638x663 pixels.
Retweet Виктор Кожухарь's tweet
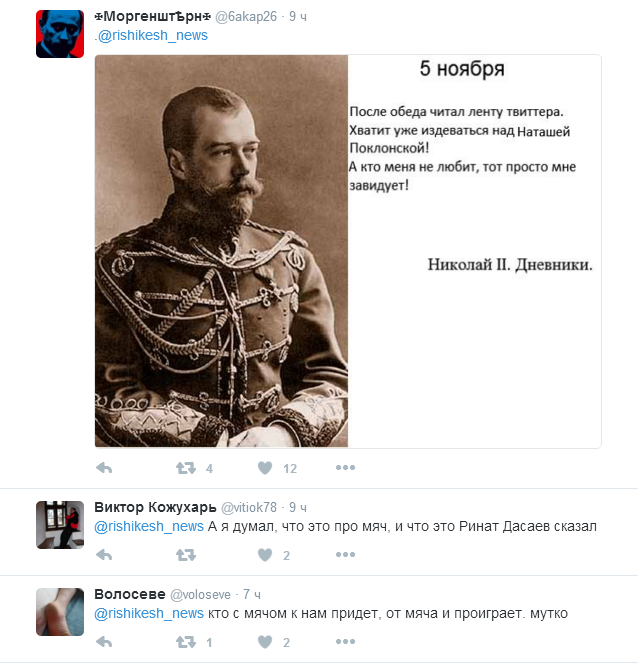point(186,555)
